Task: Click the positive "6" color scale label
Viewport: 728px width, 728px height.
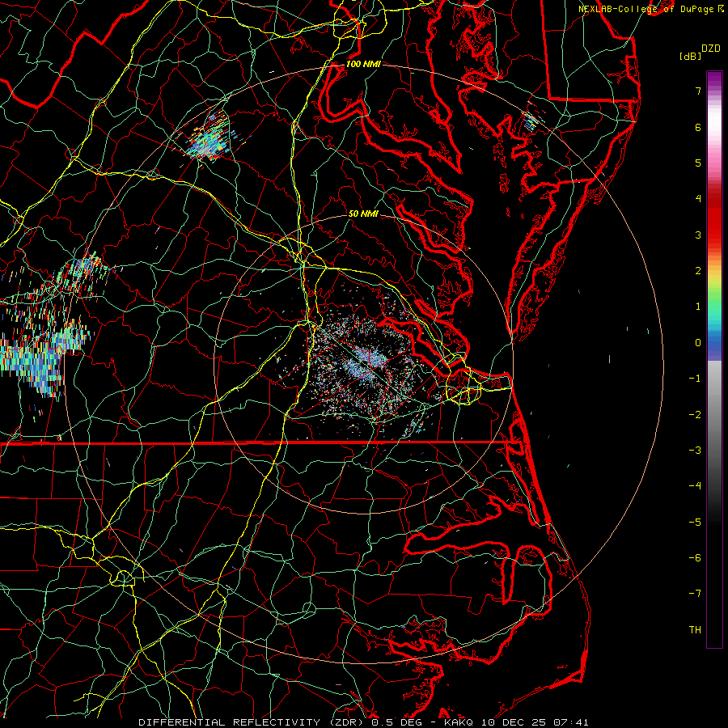Action: pyautogui.click(x=698, y=127)
